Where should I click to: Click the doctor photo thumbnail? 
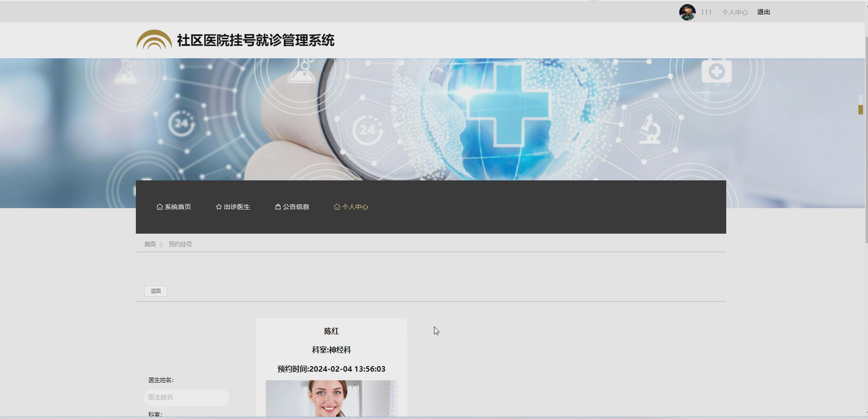click(x=331, y=399)
